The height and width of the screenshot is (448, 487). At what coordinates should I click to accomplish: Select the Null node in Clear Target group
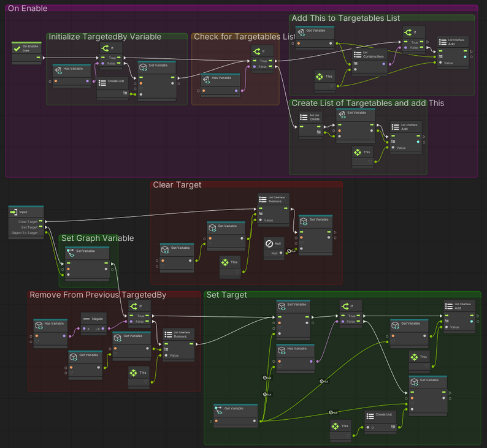coord(274,248)
